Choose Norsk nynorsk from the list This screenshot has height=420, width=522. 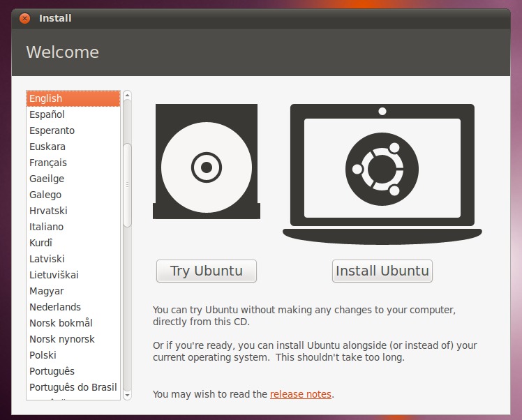73,339
